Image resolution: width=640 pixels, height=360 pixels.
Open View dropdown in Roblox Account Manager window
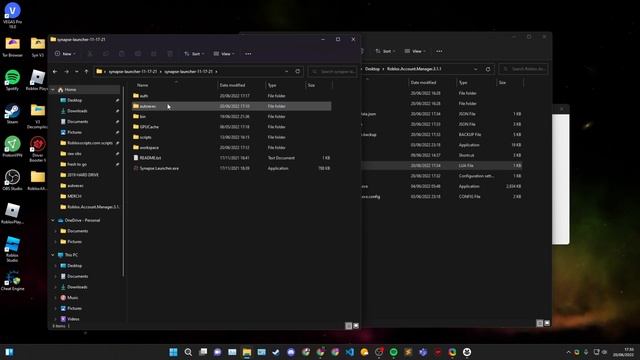(x=415, y=51)
